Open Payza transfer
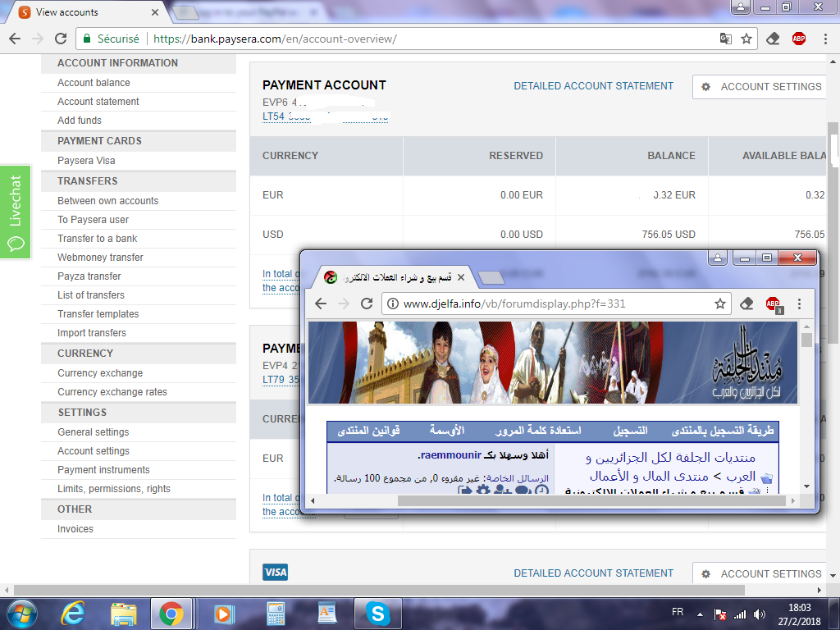 [89, 276]
